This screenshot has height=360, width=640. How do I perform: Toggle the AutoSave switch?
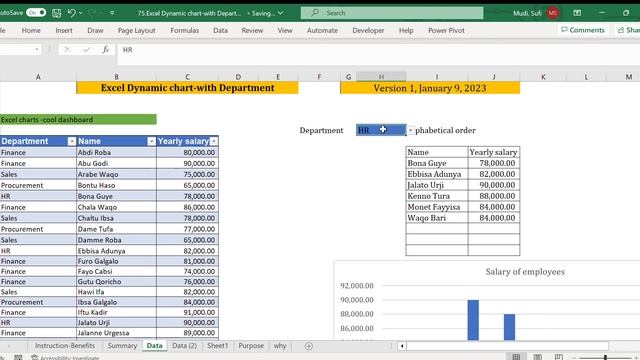click(x=36, y=13)
